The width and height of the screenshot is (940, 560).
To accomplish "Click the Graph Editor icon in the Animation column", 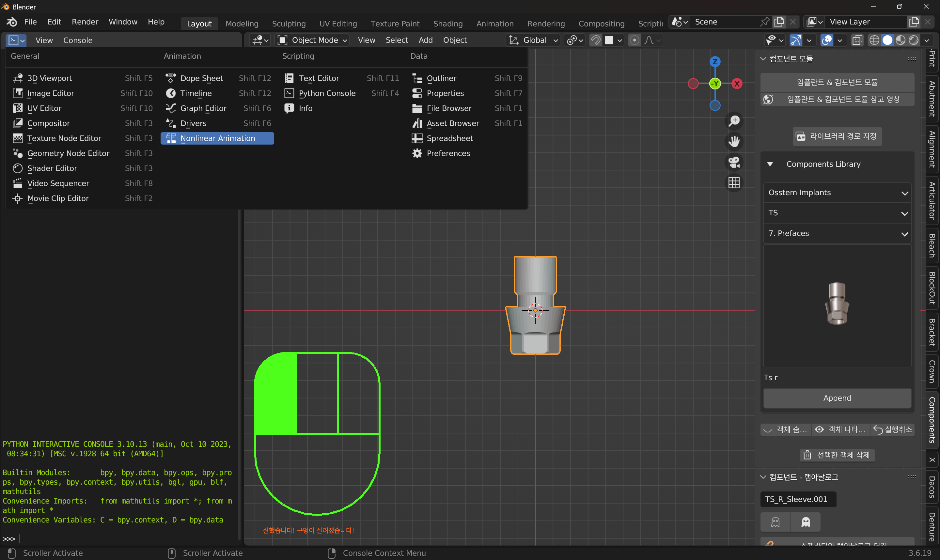I will click(x=171, y=108).
